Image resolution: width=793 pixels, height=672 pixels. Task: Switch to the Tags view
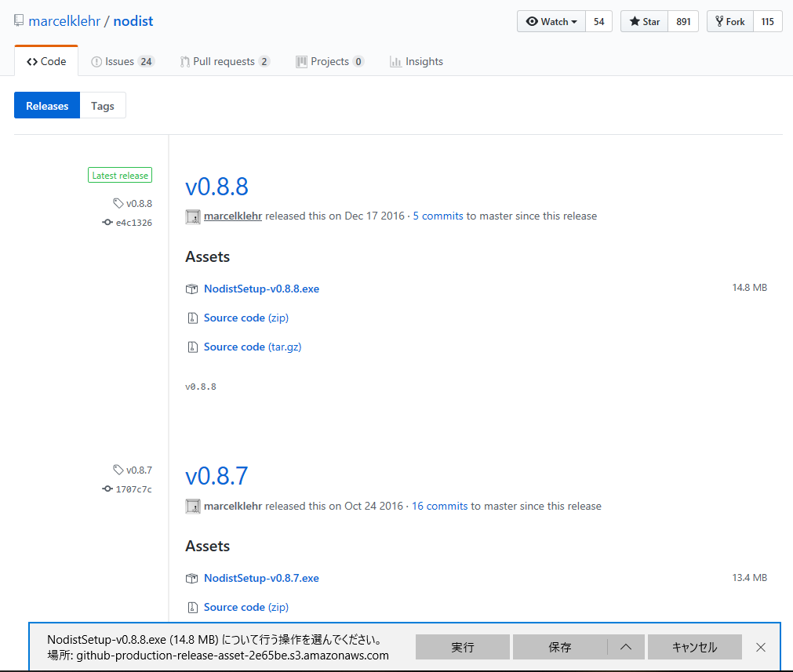(103, 106)
